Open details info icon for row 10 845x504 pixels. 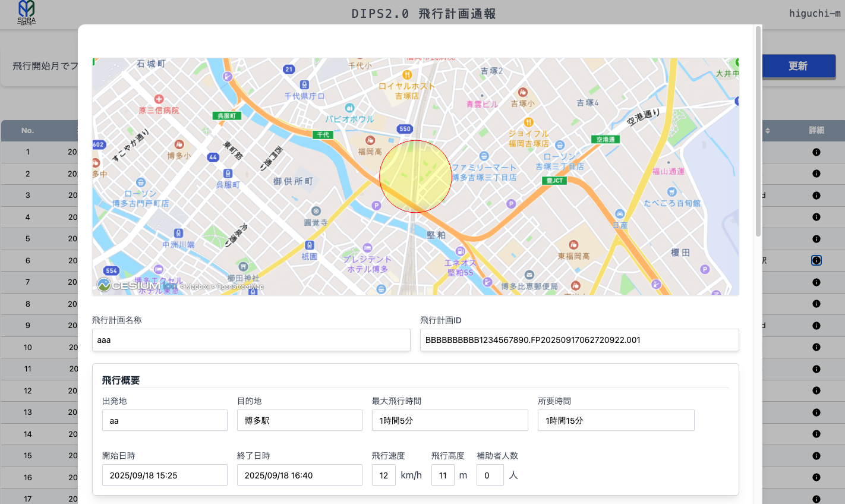coord(816,347)
